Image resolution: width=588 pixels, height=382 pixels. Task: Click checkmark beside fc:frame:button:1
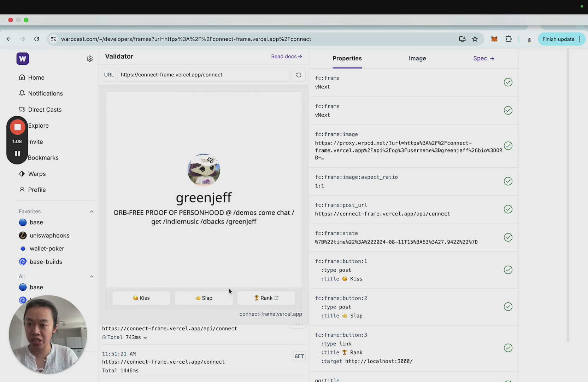[x=508, y=270]
